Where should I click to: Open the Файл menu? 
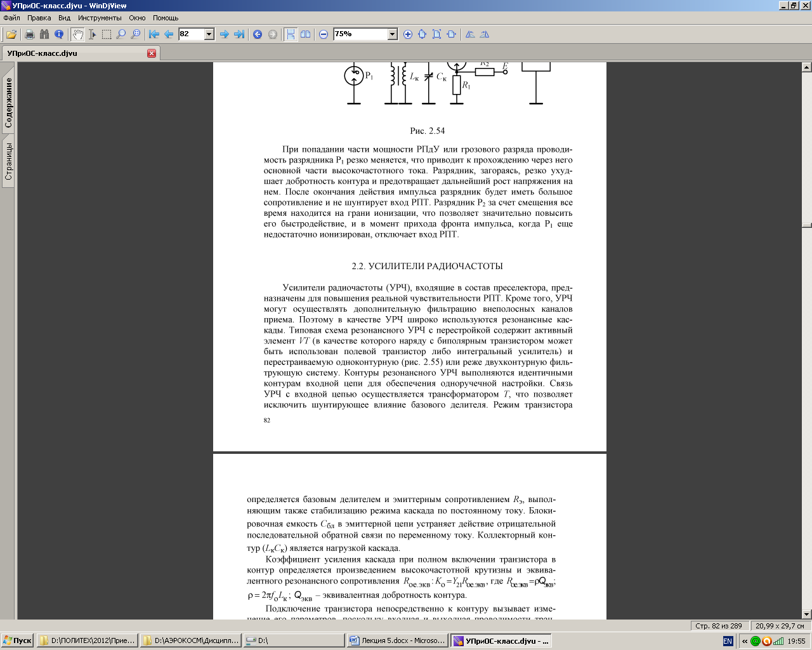pyautogui.click(x=11, y=18)
